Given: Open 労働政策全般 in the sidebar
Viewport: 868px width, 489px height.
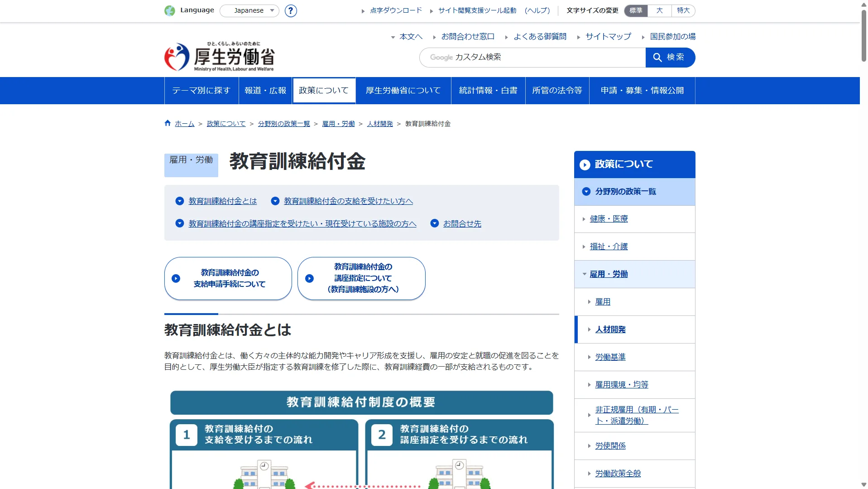Looking at the screenshot, I should coord(618,474).
